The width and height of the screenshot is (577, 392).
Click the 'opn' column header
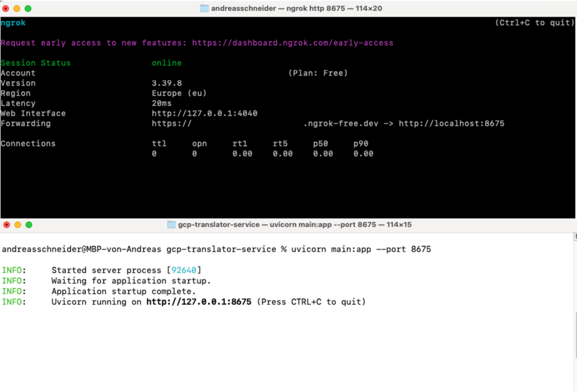pos(199,144)
